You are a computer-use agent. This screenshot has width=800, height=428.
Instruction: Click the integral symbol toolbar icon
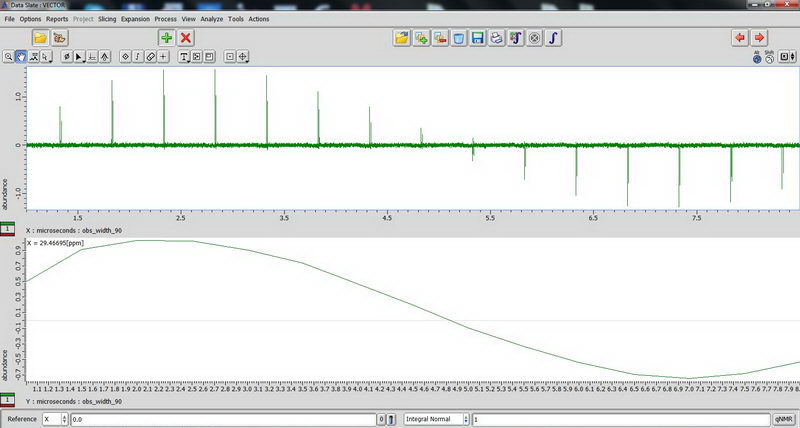[x=553, y=38]
